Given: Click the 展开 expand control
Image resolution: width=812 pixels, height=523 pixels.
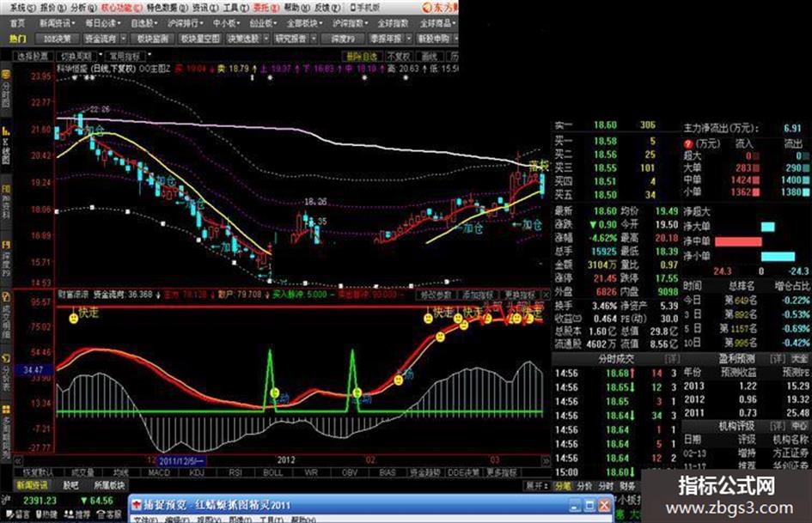Looking at the screenshot, I should coord(536,486).
